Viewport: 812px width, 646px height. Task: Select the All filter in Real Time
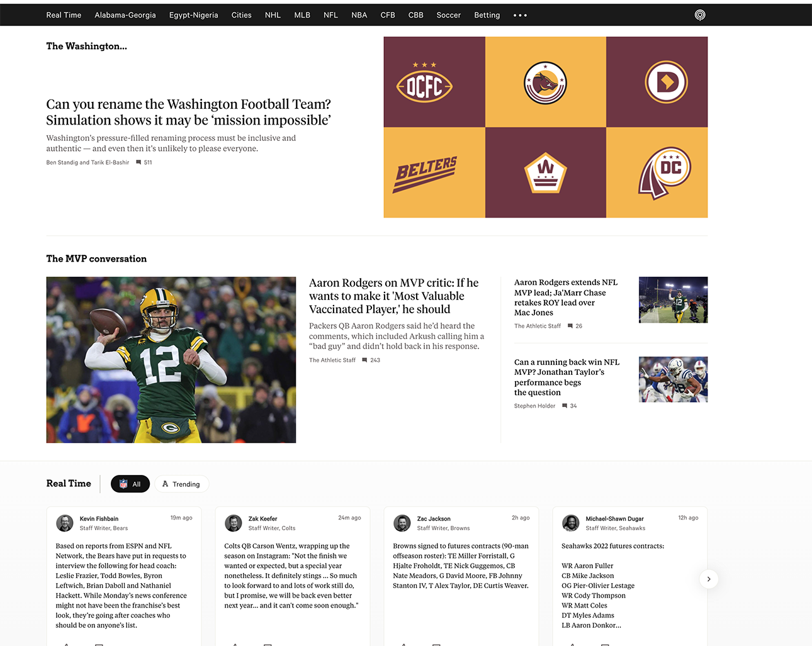click(130, 484)
